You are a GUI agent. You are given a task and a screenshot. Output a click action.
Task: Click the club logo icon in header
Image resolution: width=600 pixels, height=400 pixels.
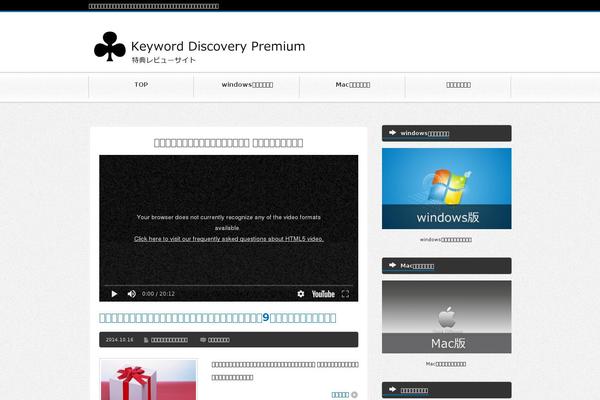pyautogui.click(x=110, y=47)
